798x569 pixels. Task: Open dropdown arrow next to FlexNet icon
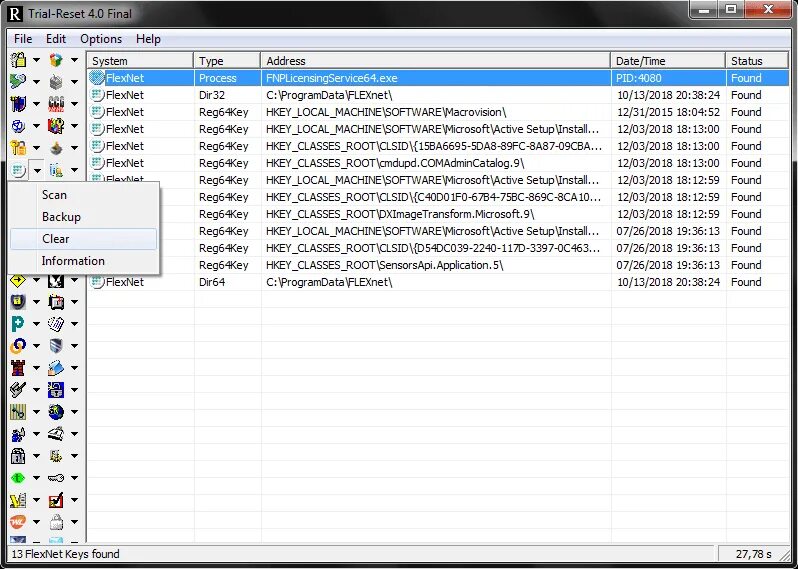pos(37,170)
